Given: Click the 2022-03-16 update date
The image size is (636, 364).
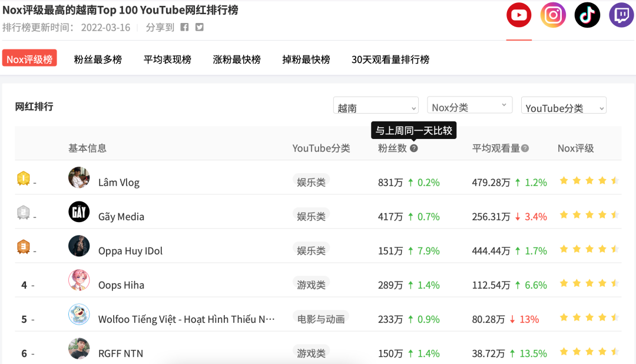Looking at the screenshot, I should pyautogui.click(x=105, y=27).
